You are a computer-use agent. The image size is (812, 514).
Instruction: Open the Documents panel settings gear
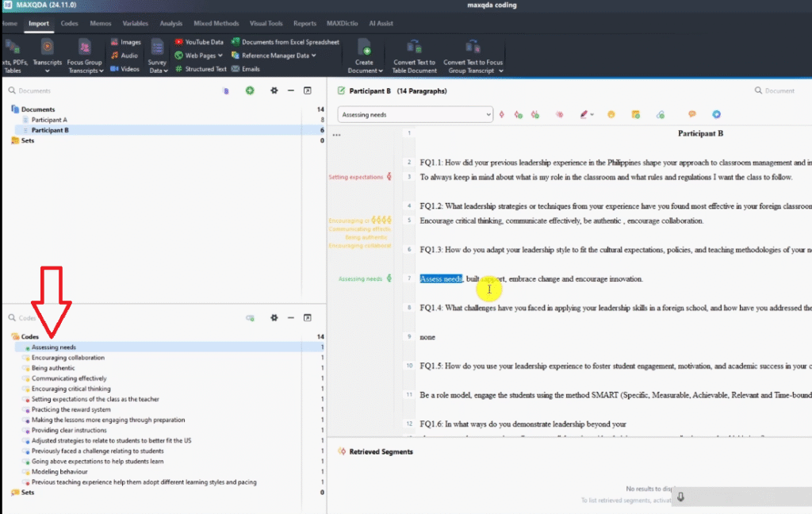274,91
